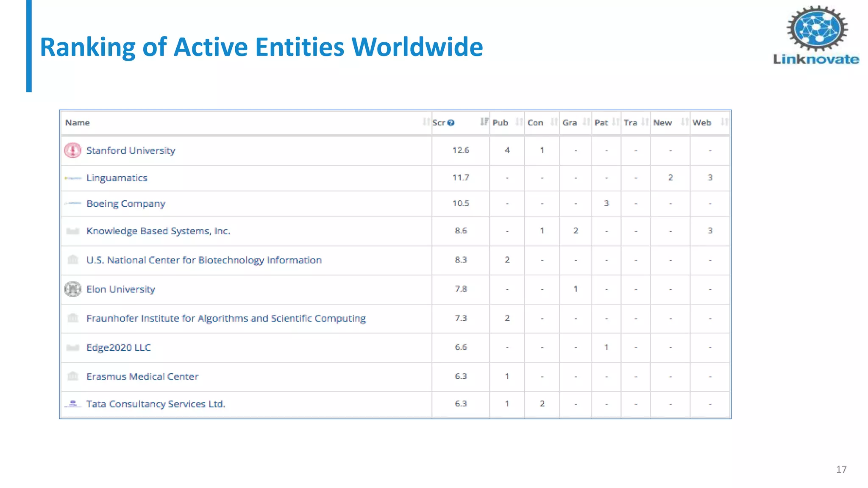Viewport: 868px width, 488px height.
Task: Click the Stanford University logo icon
Action: [72, 150]
